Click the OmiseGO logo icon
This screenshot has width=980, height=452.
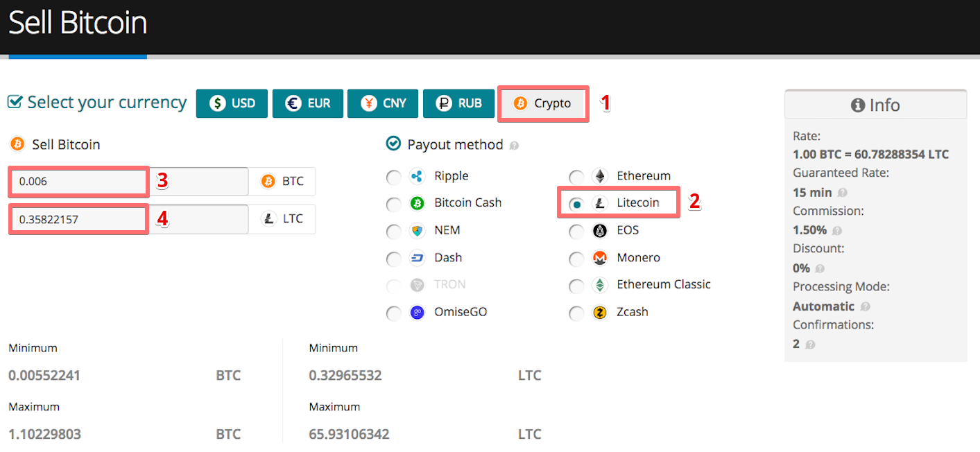417,312
